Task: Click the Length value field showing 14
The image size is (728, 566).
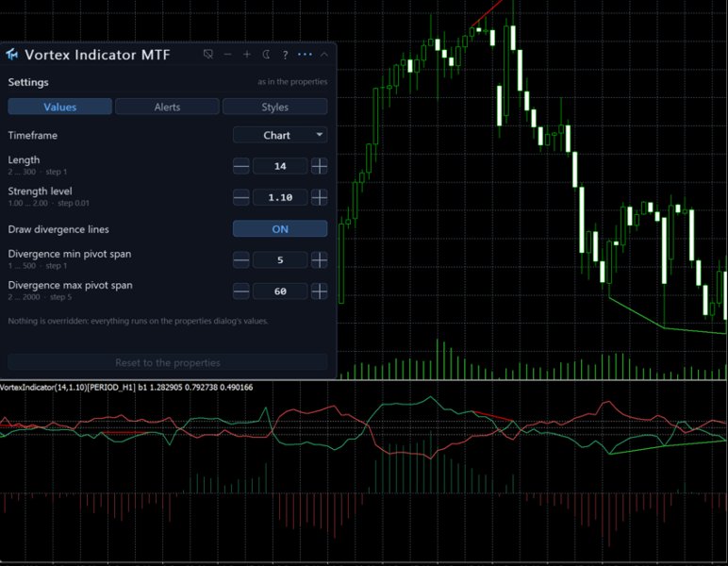Action: 280,166
